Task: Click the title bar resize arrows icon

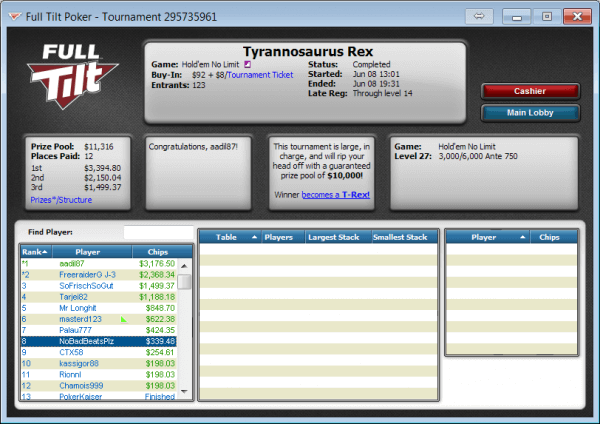Action: click(x=480, y=16)
